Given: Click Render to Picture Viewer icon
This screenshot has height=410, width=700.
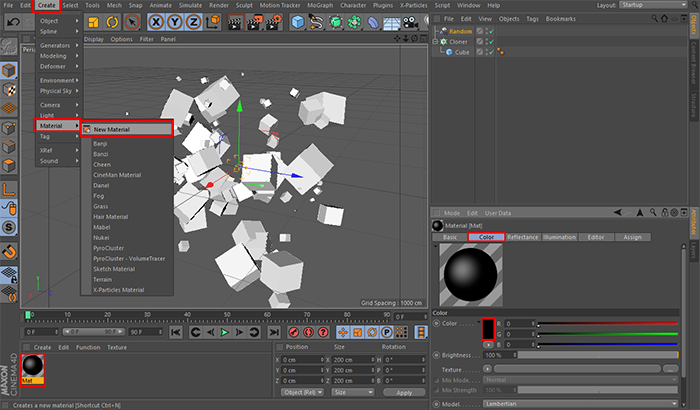Looking at the screenshot, I should point(254,22).
